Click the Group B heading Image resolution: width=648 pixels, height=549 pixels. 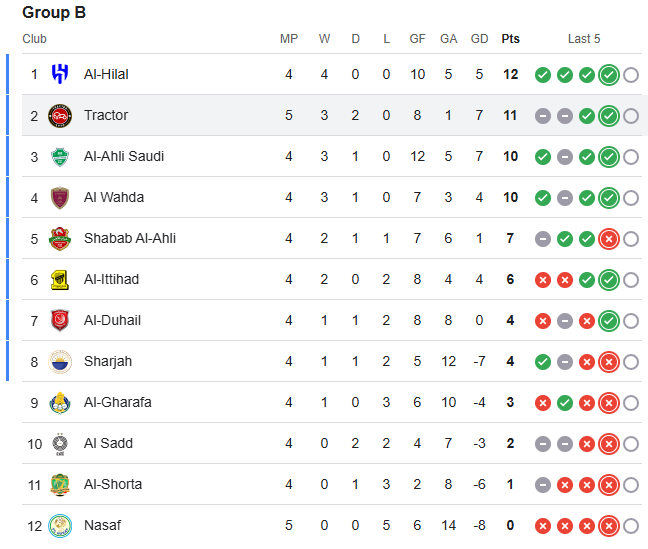coord(54,13)
